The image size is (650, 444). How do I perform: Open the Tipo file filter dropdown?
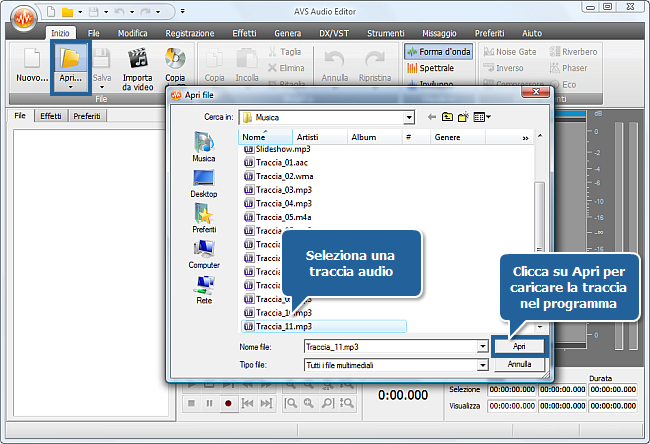(x=483, y=365)
